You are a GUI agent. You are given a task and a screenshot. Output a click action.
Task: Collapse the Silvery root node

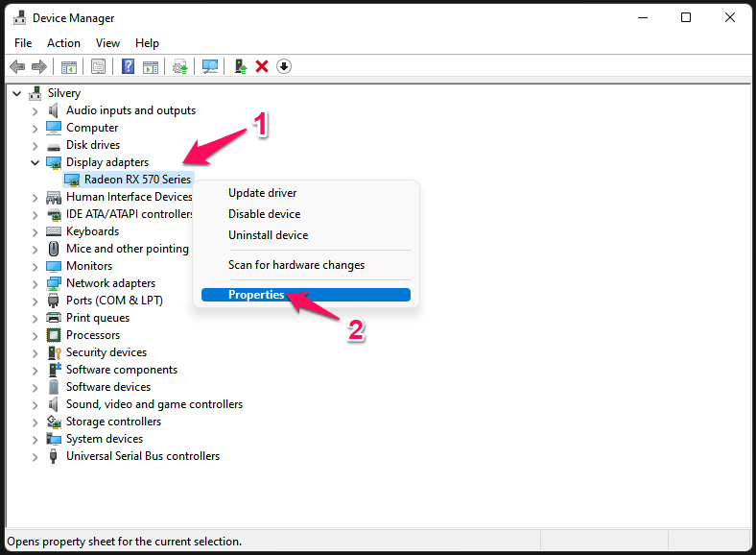coord(17,94)
